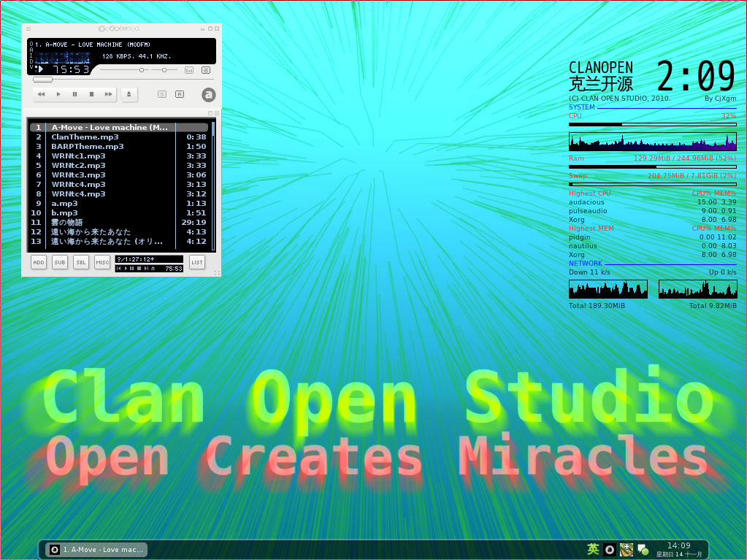Click the taskbar button '1. A-Move - Love mac...'
This screenshot has width=747, height=560.
coord(96,550)
